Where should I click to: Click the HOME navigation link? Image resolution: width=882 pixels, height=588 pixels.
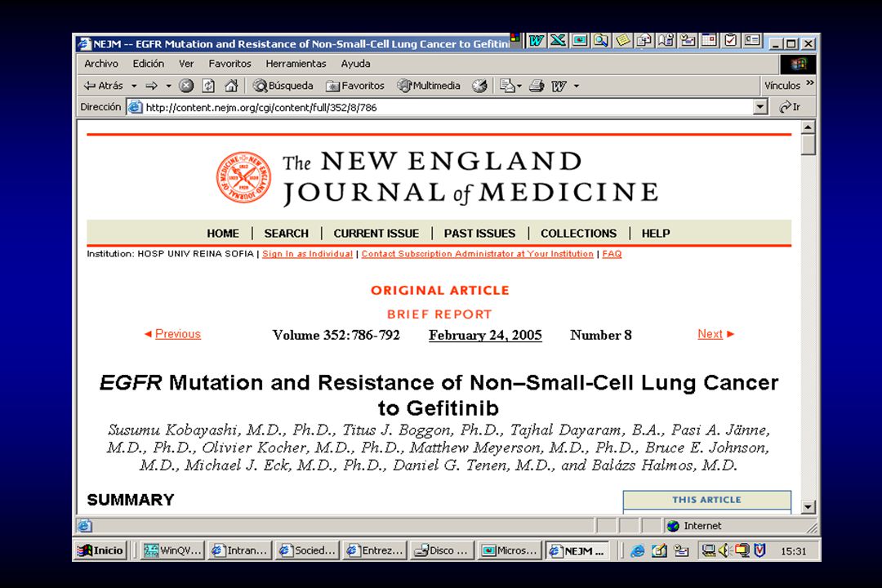click(223, 234)
